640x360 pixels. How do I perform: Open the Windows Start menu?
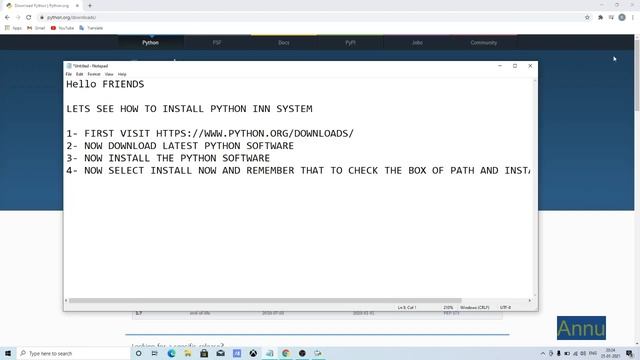click(8, 353)
